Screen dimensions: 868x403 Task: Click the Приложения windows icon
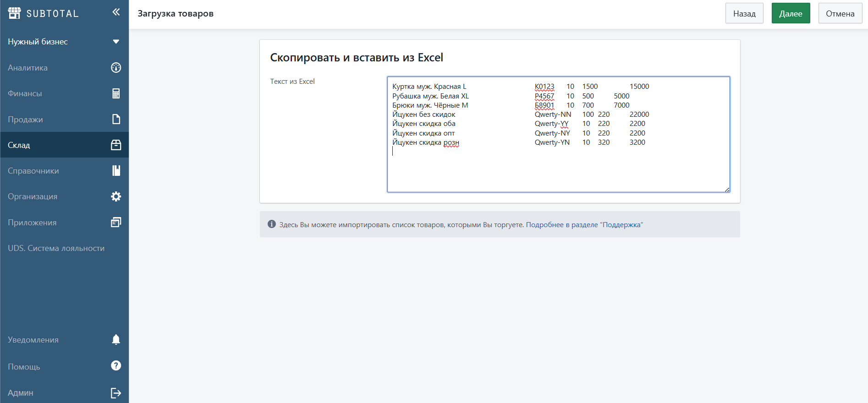pyautogui.click(x=116, y=223)
